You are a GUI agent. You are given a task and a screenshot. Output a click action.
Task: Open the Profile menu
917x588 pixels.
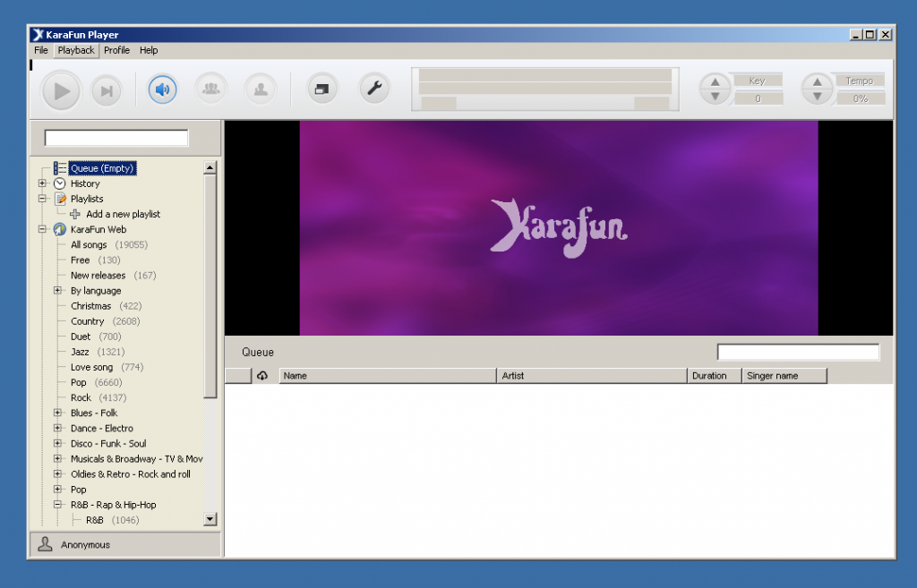click(116, 50)
